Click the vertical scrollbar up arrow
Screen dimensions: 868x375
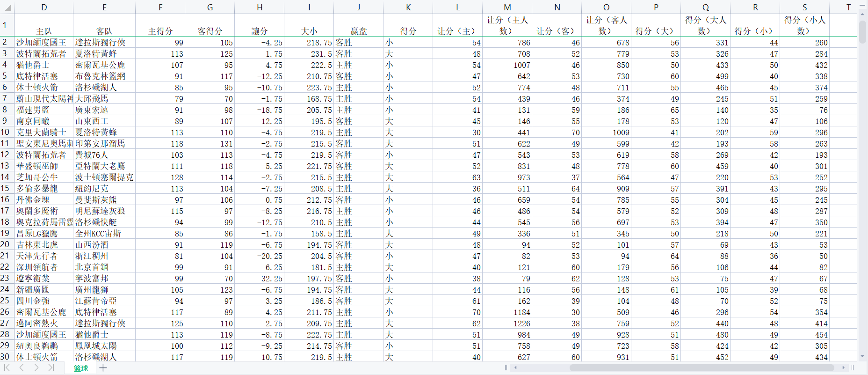[862, 14]
